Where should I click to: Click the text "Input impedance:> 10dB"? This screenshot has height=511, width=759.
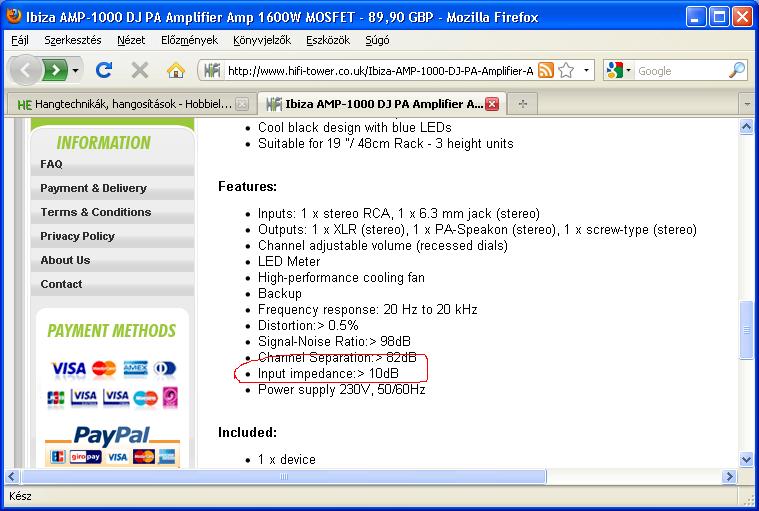coord(328,374)
